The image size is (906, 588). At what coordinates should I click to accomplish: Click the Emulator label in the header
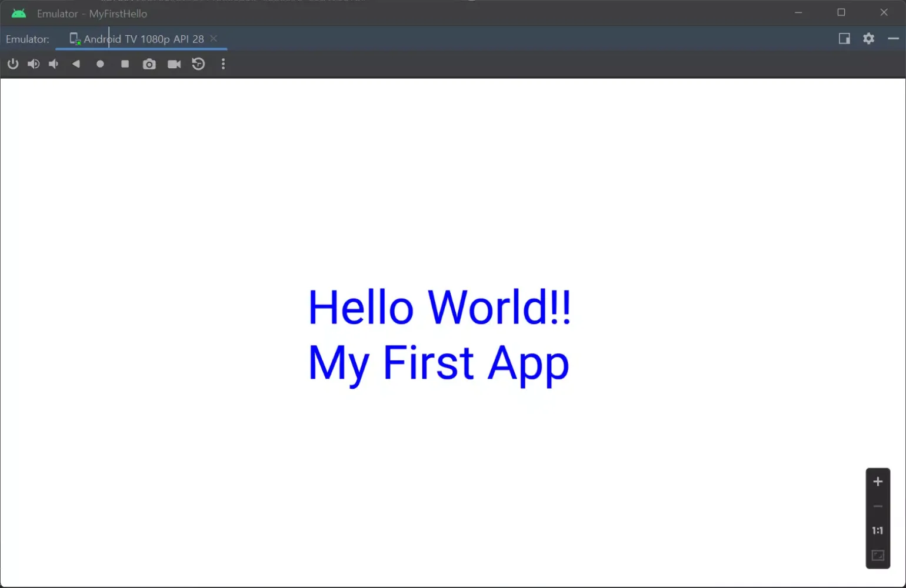[x=26, y=39]
